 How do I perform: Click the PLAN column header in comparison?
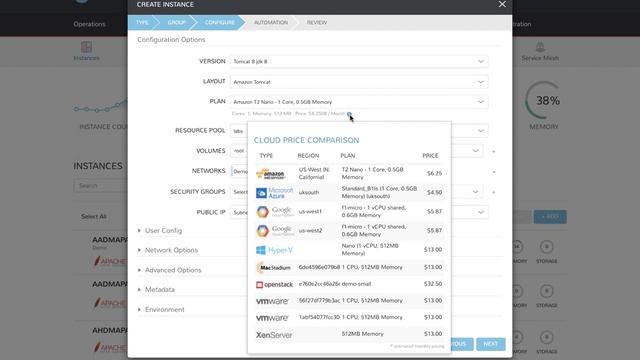(x=348, y=156)
